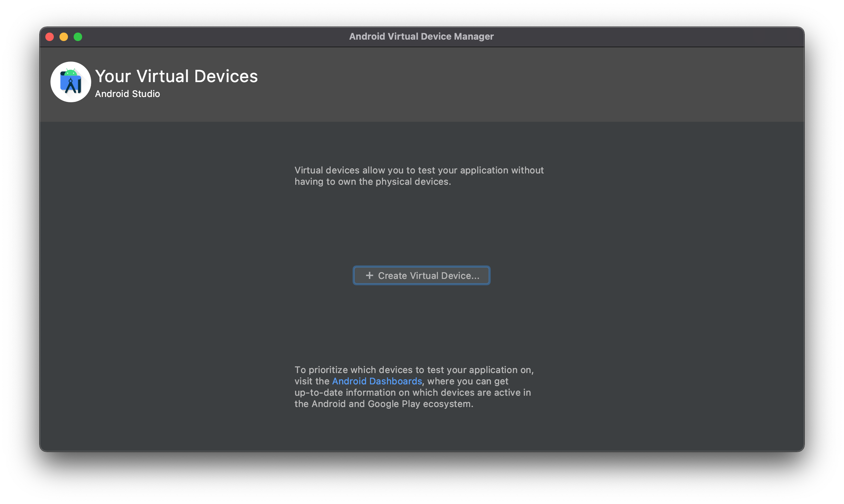Click the Create Virtual Device button

coord(421,275)
